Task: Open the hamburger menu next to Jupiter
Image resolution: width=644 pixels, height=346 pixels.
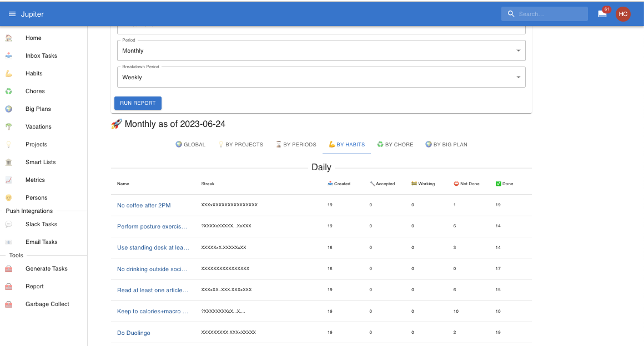Action: click(x=12, y=14)
